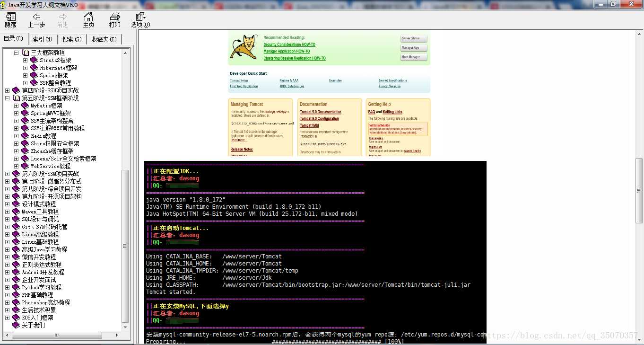This screenshot has width=644, height=345.
Task: Click the contents tree scrollbar down arrow
Action: [x=125, y=327]
